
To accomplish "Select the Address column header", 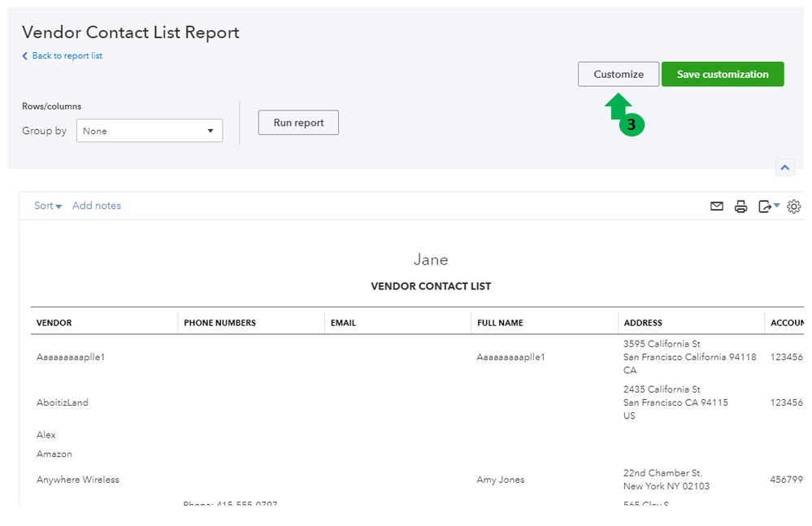I will tap(643, 323).
